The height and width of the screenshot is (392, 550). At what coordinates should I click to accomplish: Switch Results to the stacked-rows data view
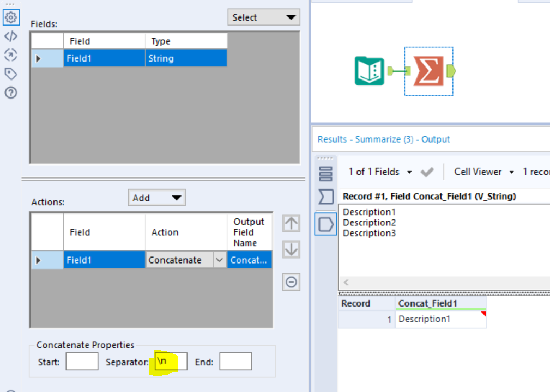tap(325, 173)
